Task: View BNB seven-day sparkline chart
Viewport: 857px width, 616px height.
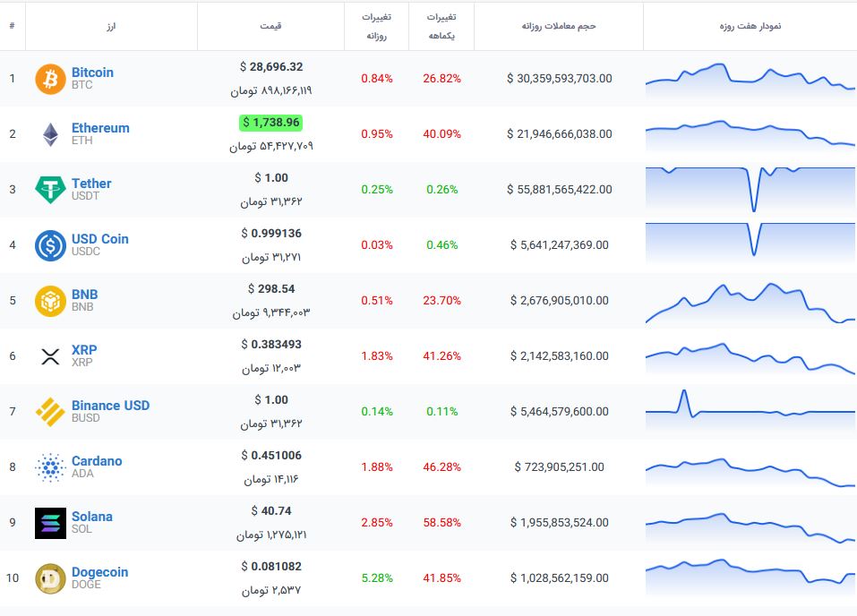Action: [750, 304]
